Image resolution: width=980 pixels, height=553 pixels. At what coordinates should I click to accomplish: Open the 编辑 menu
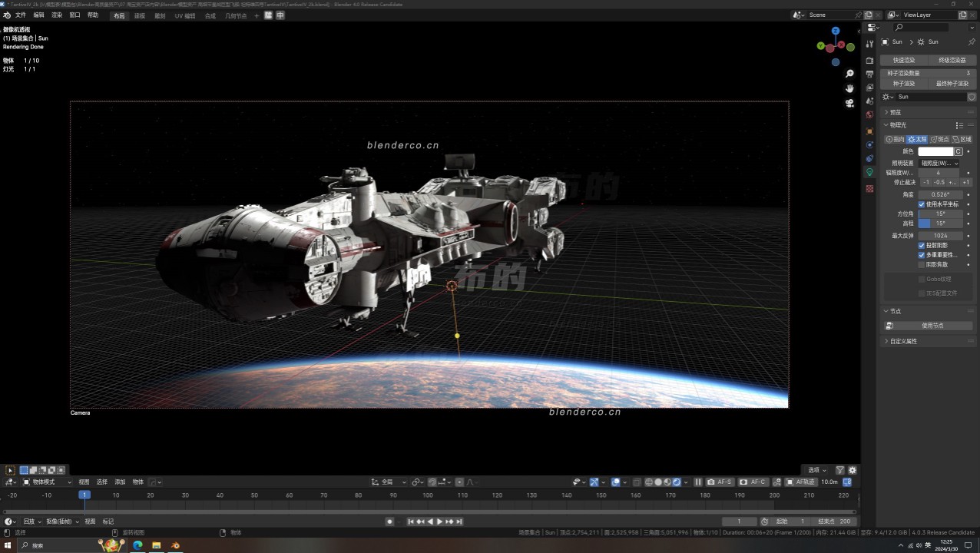point(38,15)
